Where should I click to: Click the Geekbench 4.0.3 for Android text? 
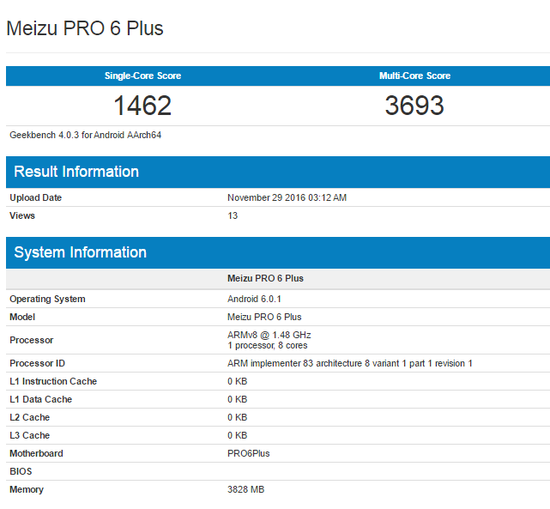pos(85,135)
